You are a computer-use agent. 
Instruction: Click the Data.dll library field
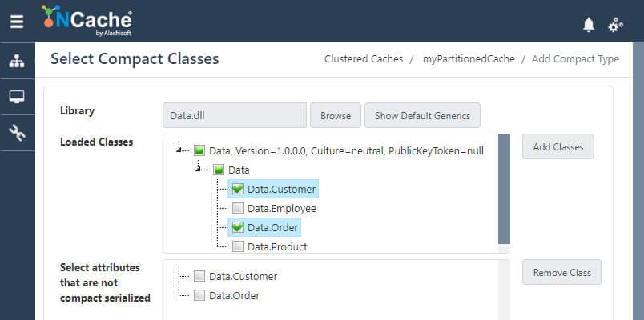(235, 115)
